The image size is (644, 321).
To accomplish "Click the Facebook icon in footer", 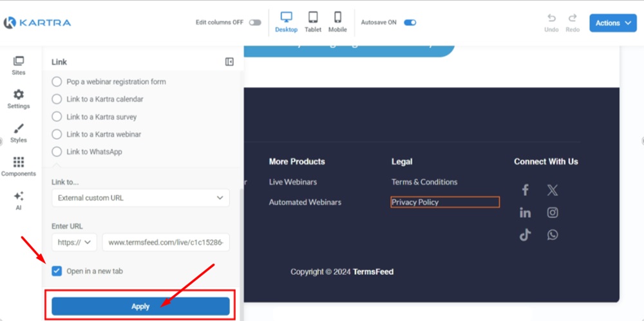I will [525, 190].
